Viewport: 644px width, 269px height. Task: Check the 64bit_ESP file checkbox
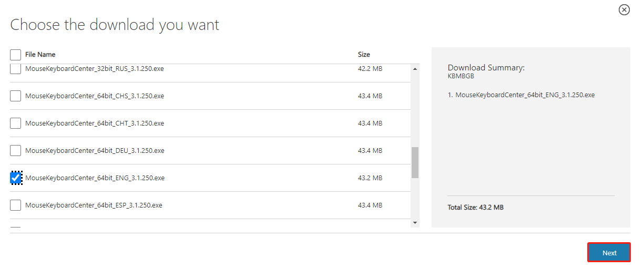point(16,205)
